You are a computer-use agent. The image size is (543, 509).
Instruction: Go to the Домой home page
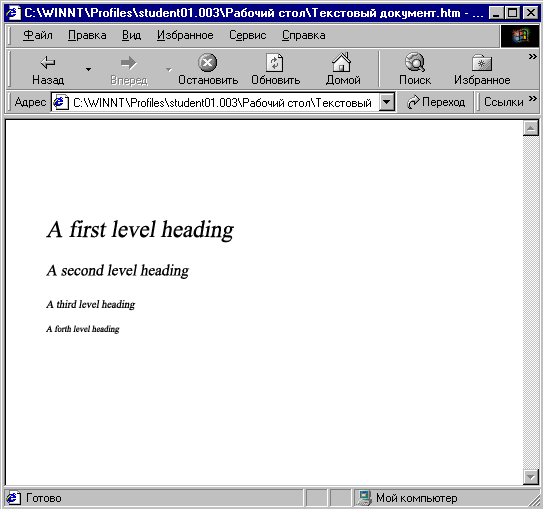[x=342, y=69]
